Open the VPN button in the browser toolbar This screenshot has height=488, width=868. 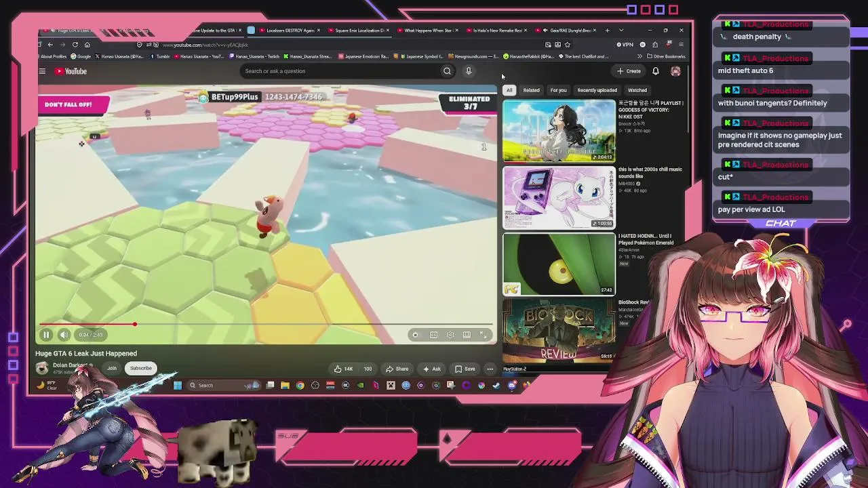pyautogui.click(x=625, y=45)
